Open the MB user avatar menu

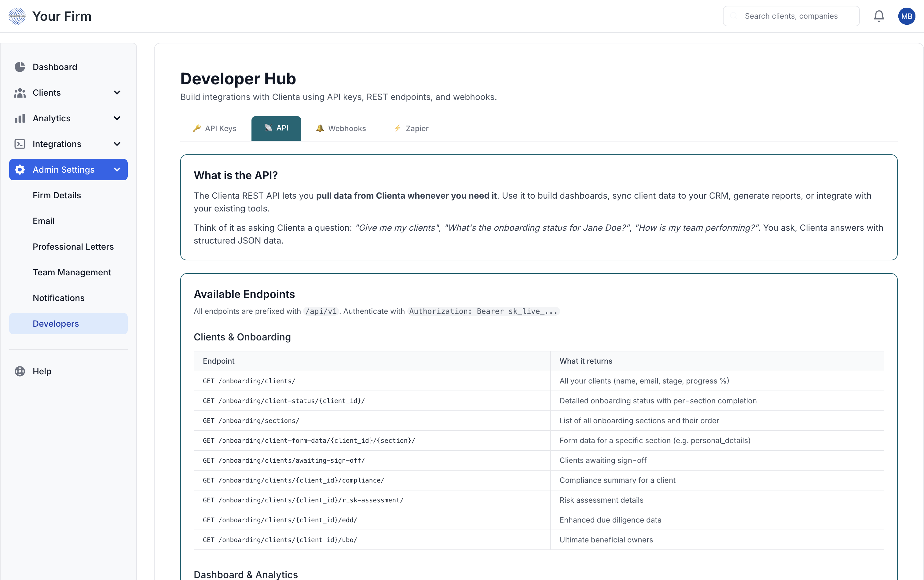(906, 16)
